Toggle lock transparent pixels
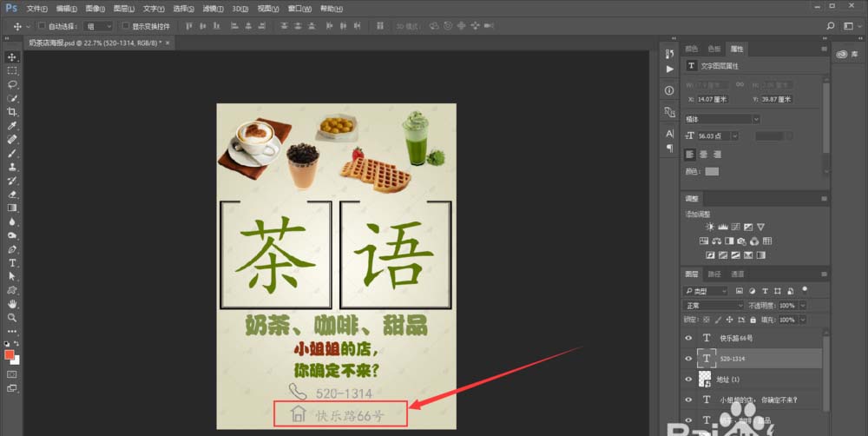This screenshot has height=436, width=868. coord(707,320)
